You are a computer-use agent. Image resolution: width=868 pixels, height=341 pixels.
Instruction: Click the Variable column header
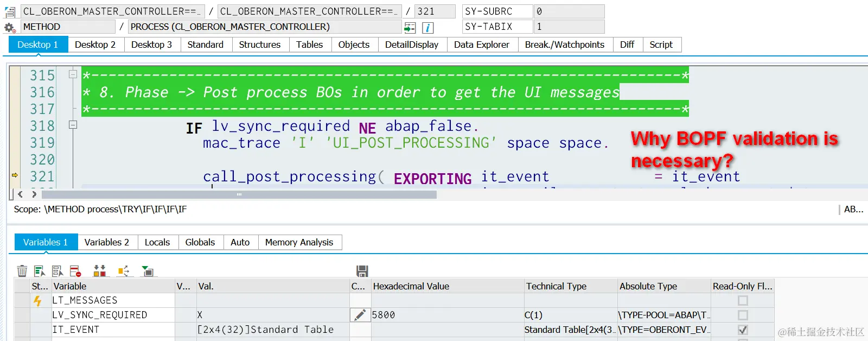click(x=113, y=286)
